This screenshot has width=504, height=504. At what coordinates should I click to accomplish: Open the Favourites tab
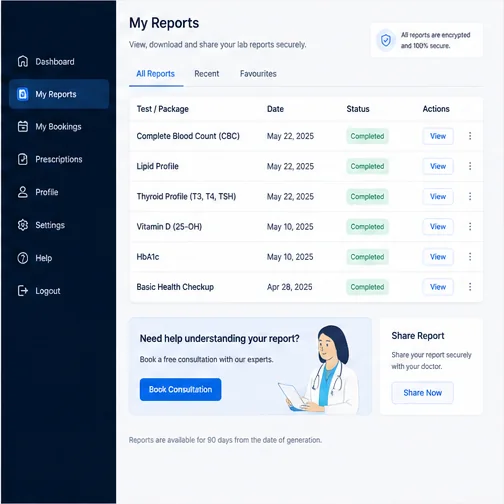(x=258, y=74)
